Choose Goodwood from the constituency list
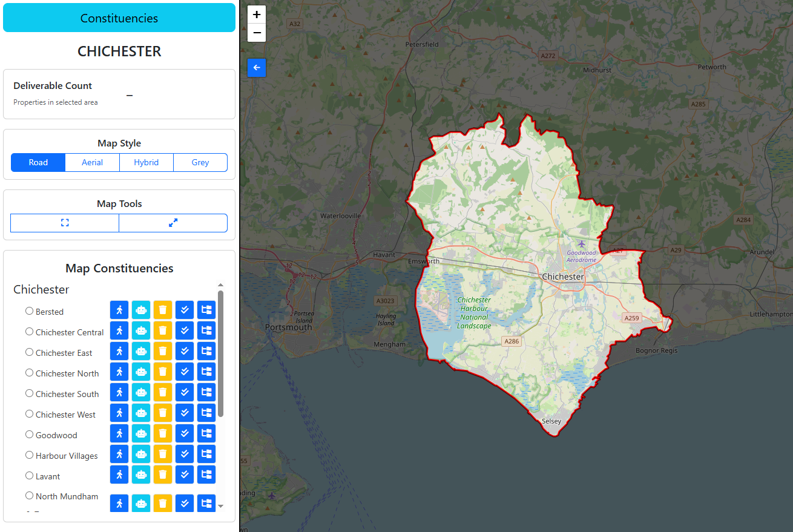The height and width of the screenshot is (532, 793). [x=29, y=434]
